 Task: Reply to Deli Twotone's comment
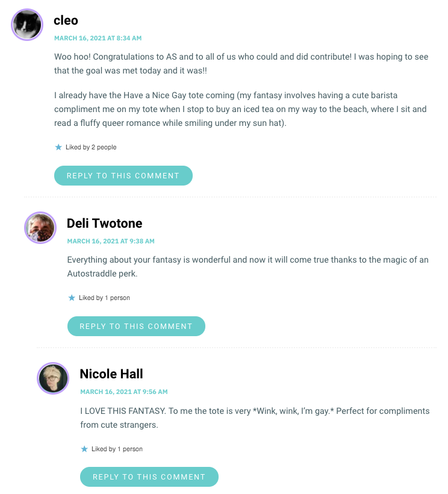136,326
